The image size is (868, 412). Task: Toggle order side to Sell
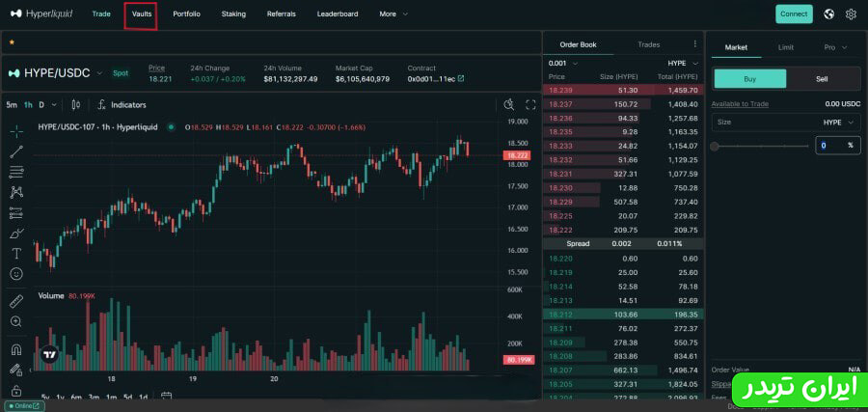point(822,79)
